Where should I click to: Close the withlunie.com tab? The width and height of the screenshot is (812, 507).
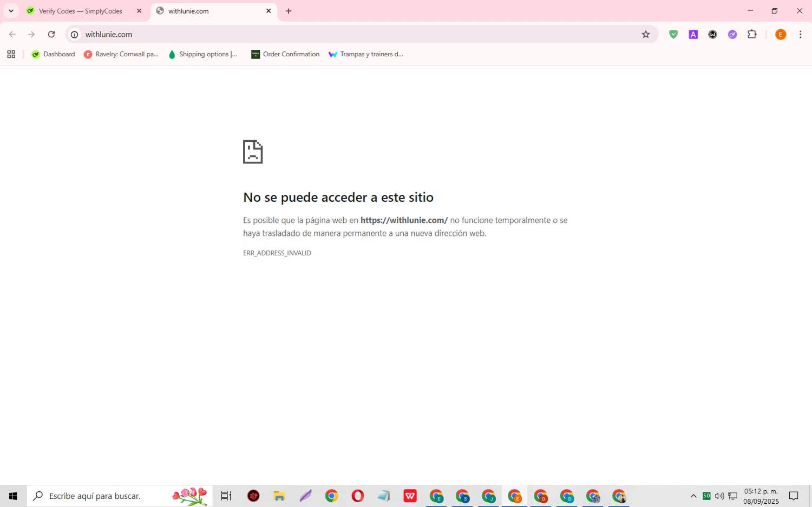tap(269, 11)
